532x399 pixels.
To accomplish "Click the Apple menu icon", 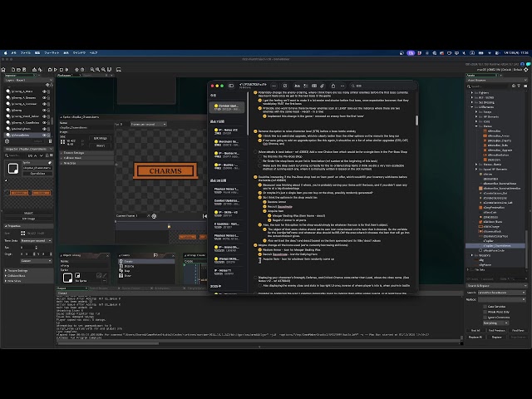I will (6, 53).
